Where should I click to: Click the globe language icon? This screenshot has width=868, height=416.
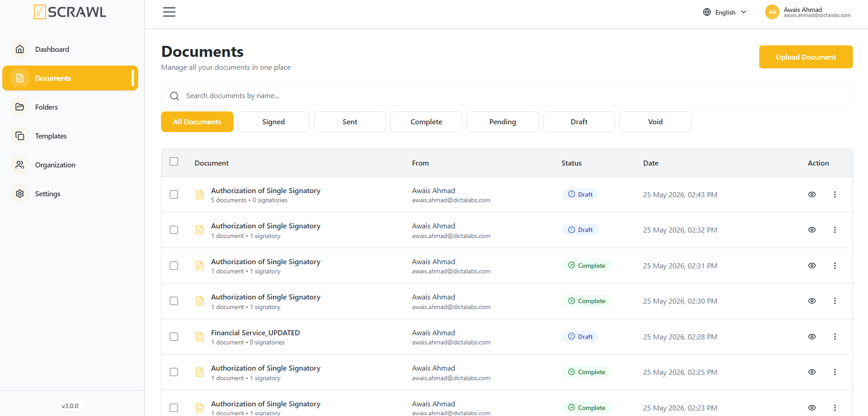tap(707, 12)
